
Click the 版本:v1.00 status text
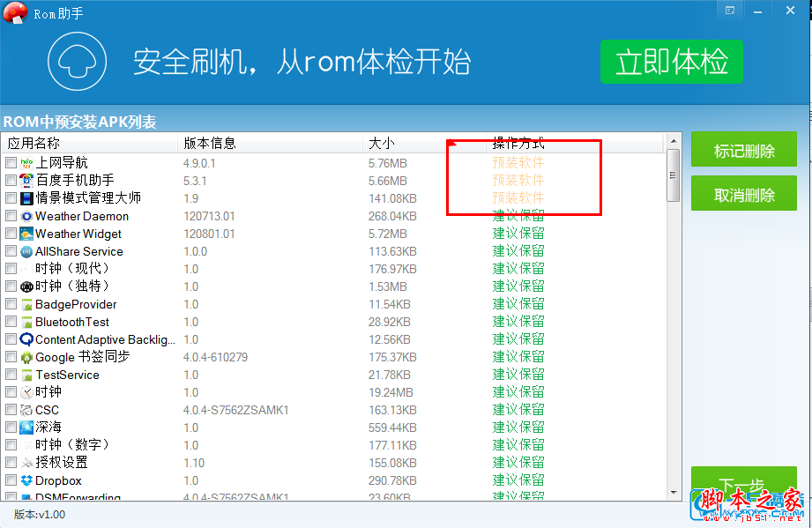pos(40,515)
